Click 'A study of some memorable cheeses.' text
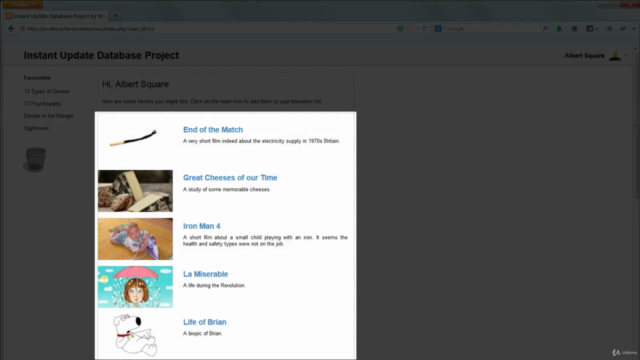 [227, 189]
